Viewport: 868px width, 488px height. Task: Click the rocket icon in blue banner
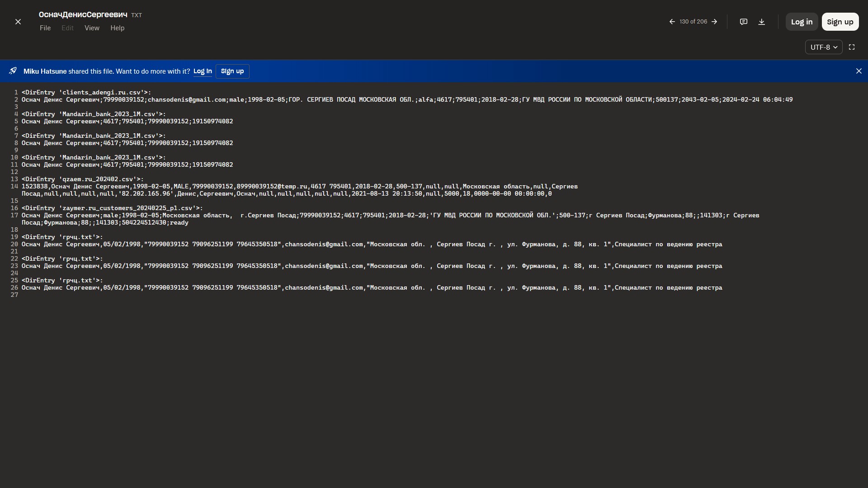13,71
